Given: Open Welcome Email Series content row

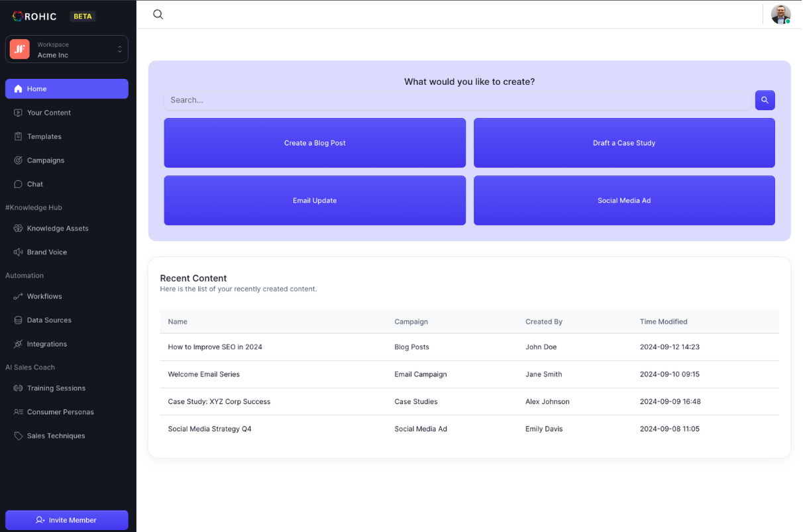Looking at the screenshot, I should (469, 374).
